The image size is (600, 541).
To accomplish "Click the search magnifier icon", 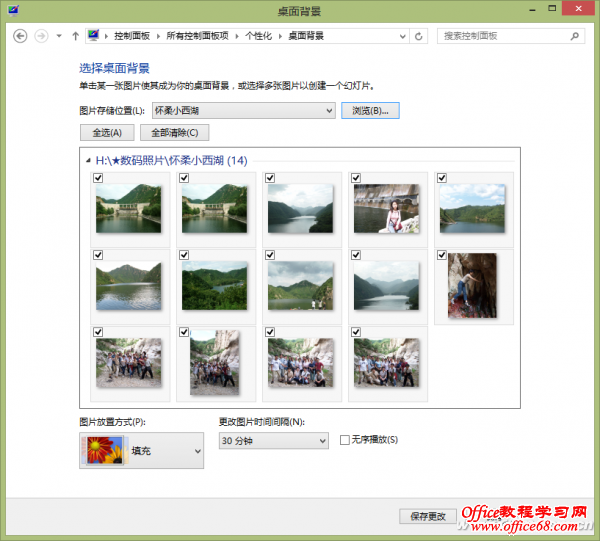I will (x=574, y=36).
